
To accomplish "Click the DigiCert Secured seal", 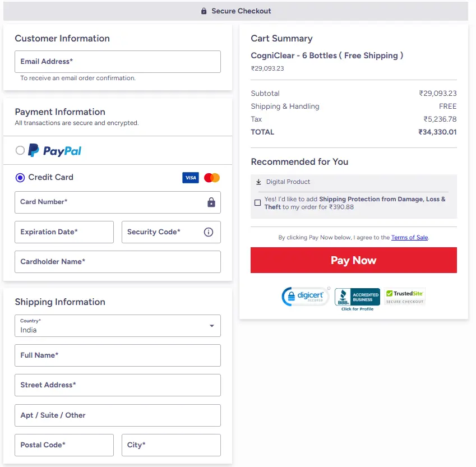I will (306, 296).
